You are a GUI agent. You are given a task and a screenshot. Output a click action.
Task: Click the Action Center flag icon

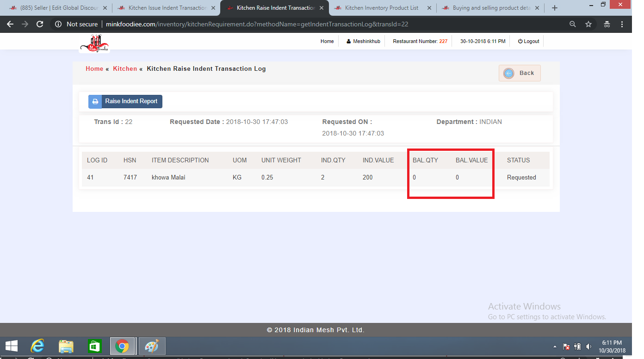pos(566,347)
